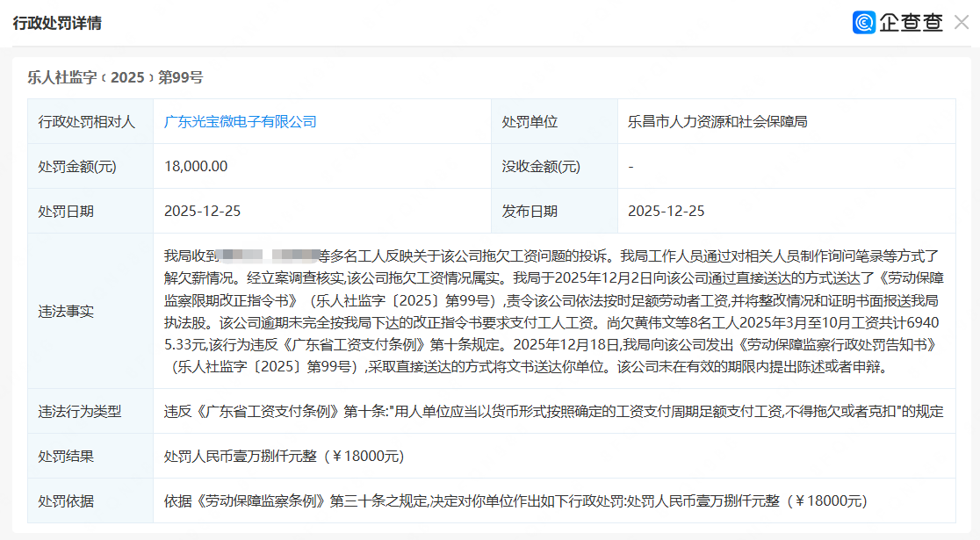Open 广东光宝微电子有限公司 company link

(x=240, y=122)
